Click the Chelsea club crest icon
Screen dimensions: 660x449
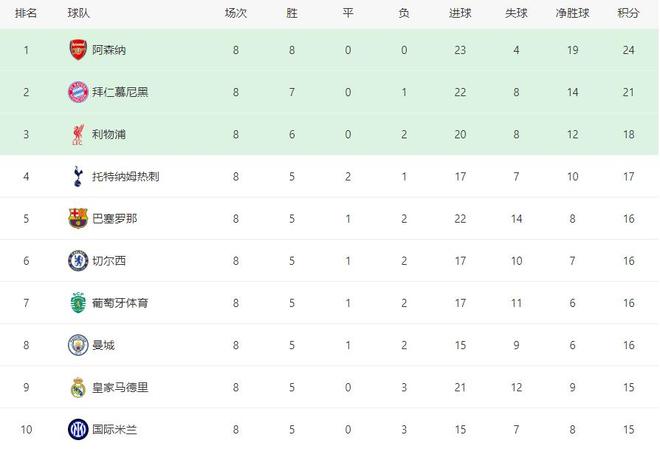coord(78,260)
